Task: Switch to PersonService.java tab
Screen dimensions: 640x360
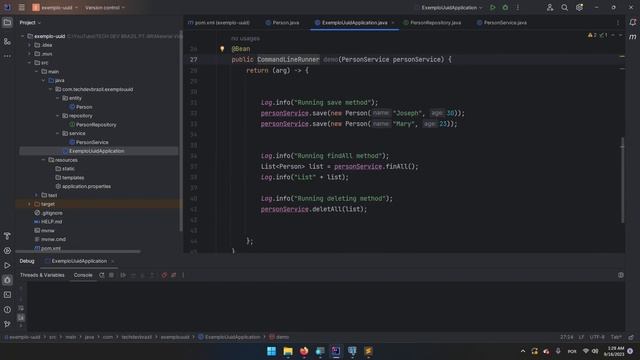Action: pyautogui.click(x=502, y=22)
